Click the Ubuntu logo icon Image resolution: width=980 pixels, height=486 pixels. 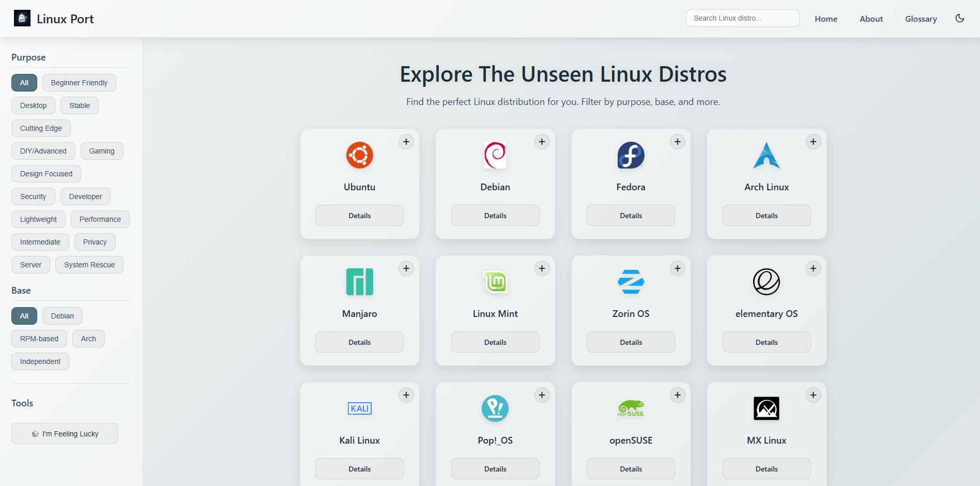[359, 155]
